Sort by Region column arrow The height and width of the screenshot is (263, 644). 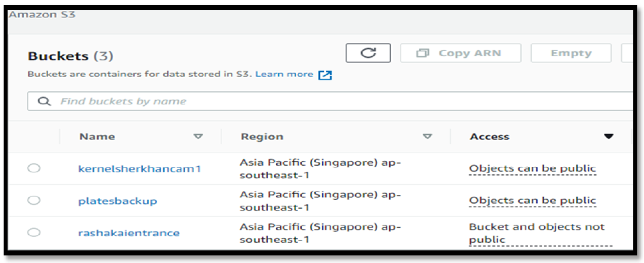click(x=427, y=136)
